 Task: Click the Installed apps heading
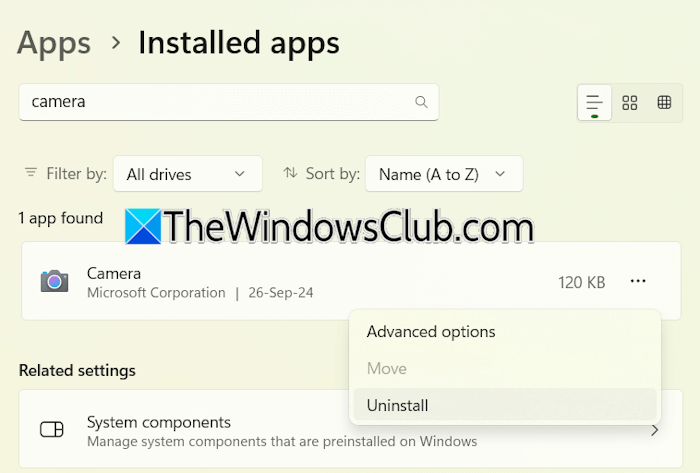(x=239, y=43)
